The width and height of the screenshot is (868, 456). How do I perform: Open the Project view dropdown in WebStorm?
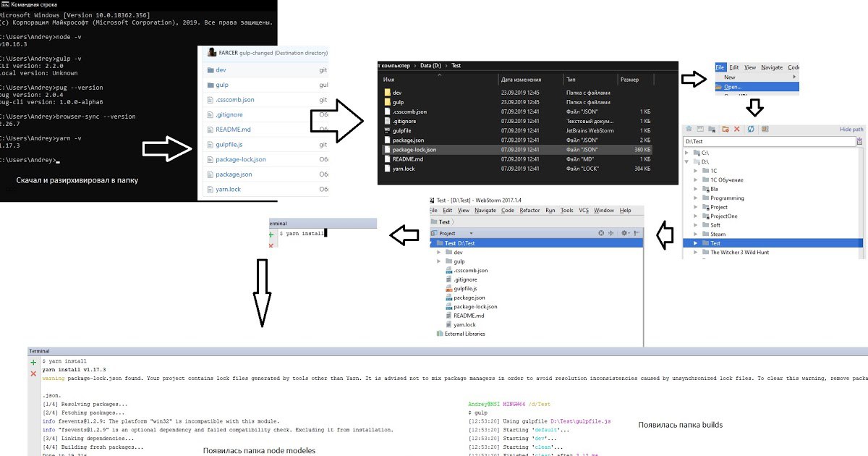click(471, 233)
